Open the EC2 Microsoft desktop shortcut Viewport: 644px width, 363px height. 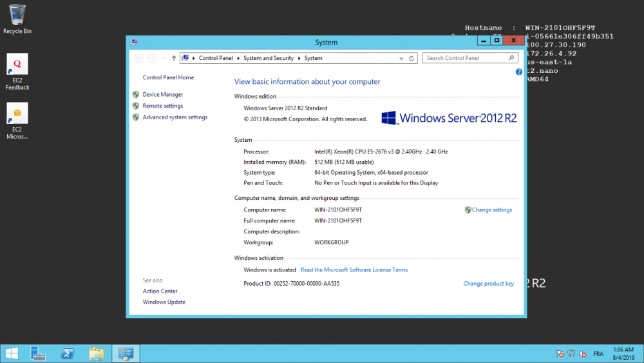(17, 121)
